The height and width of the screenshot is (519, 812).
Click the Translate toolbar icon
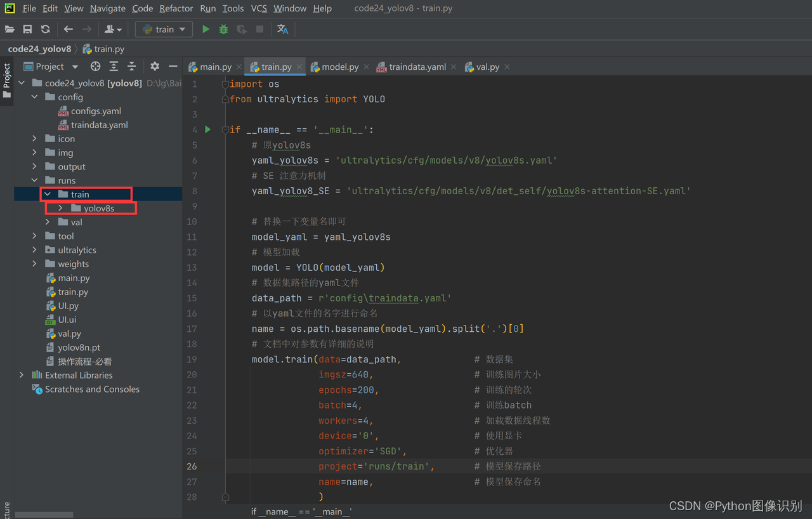(x=283, y=29)
